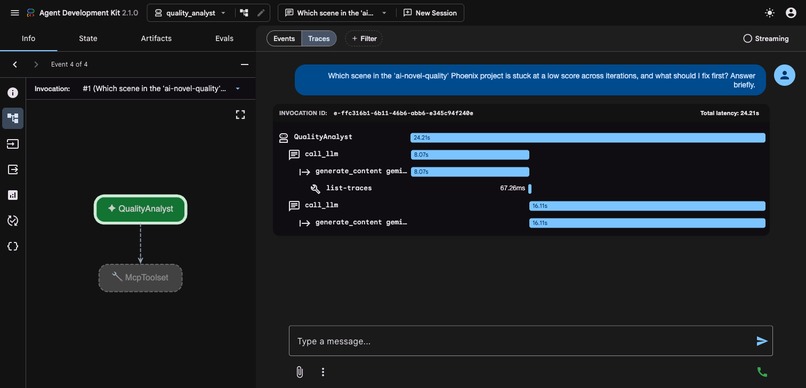Click the list-traces wrench tool icon
The height and width of the screenshot is (388, 806).
[316, 189]
